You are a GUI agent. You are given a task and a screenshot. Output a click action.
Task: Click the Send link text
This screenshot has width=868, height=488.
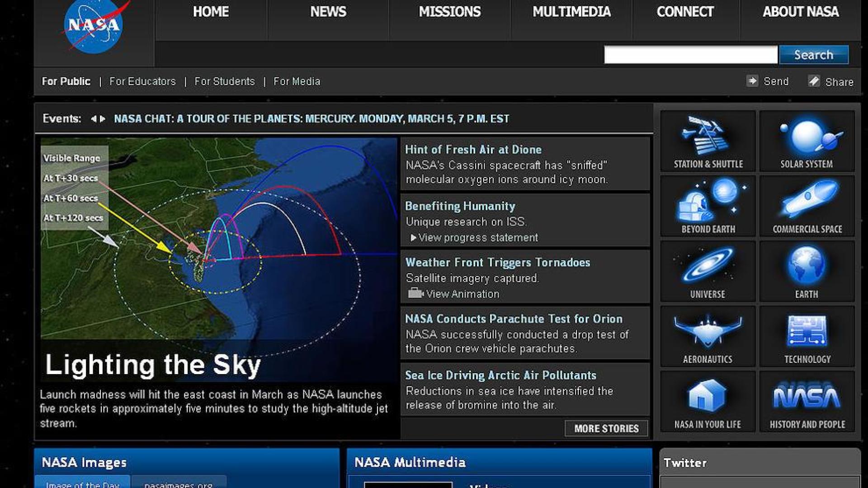pyautogui.click(x=776, y=81)
